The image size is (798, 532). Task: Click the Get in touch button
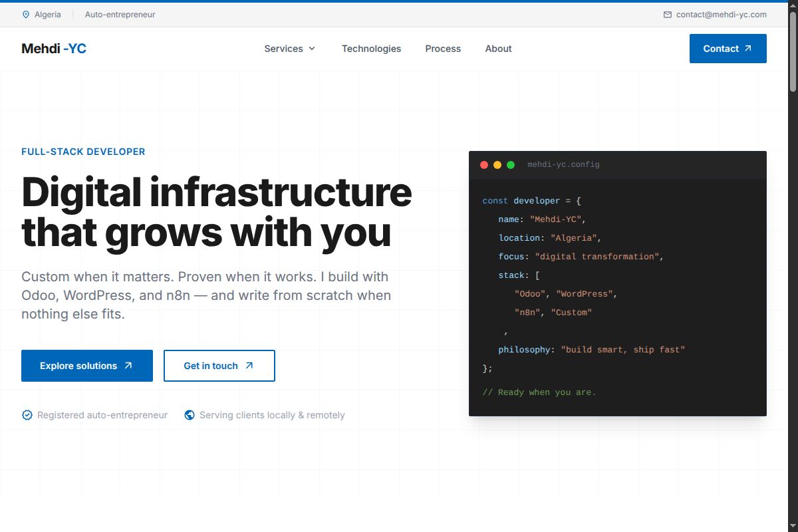(219, 366)
